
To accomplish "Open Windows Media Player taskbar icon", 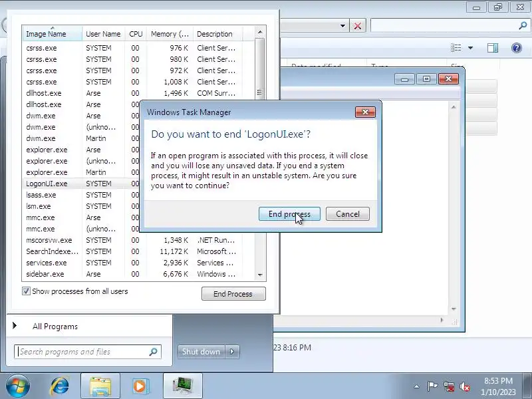I will pos(140,386).
